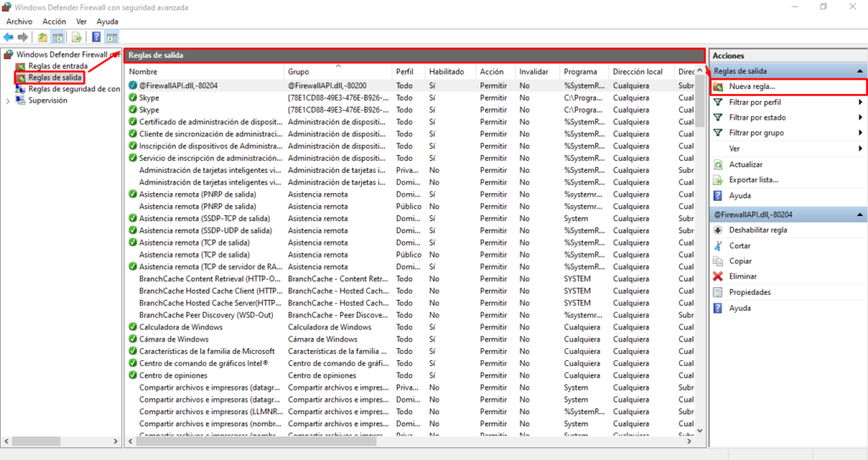Open the Filtrar por grupo submenu arrow
This screenshot has height=460, width=868.
point(860,133)
